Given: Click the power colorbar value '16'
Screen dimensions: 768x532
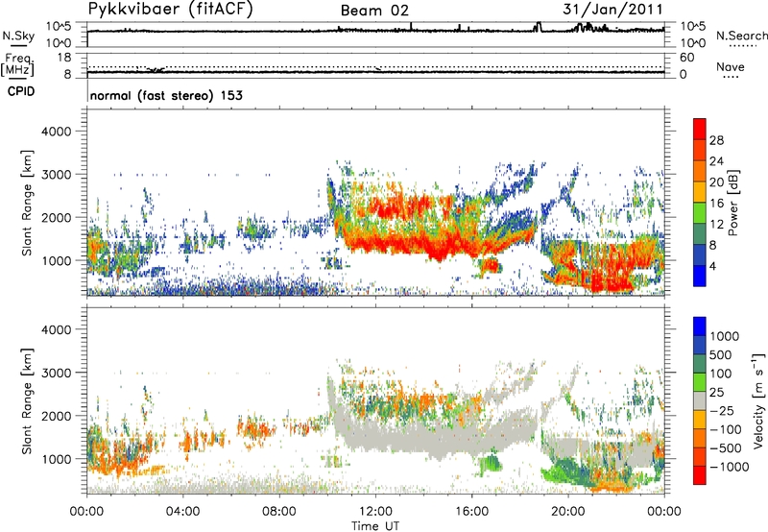Looking at the screenshot, I should pos(716,204).
